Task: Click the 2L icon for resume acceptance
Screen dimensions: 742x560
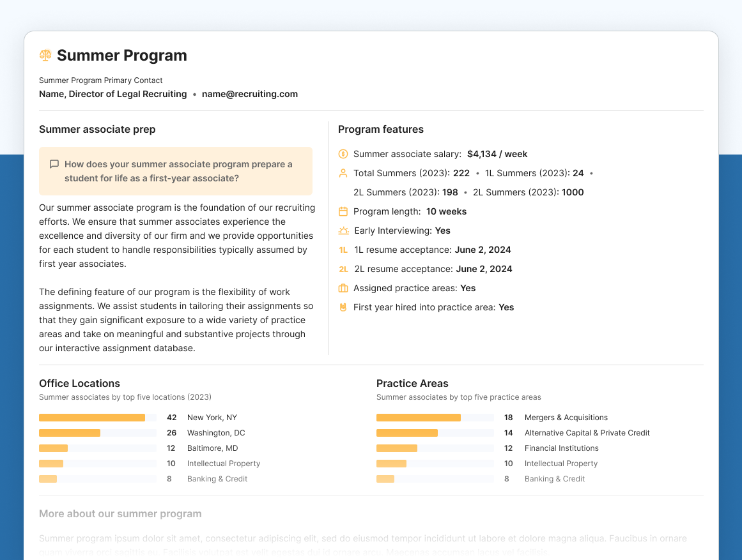Action: coord(343,269)
